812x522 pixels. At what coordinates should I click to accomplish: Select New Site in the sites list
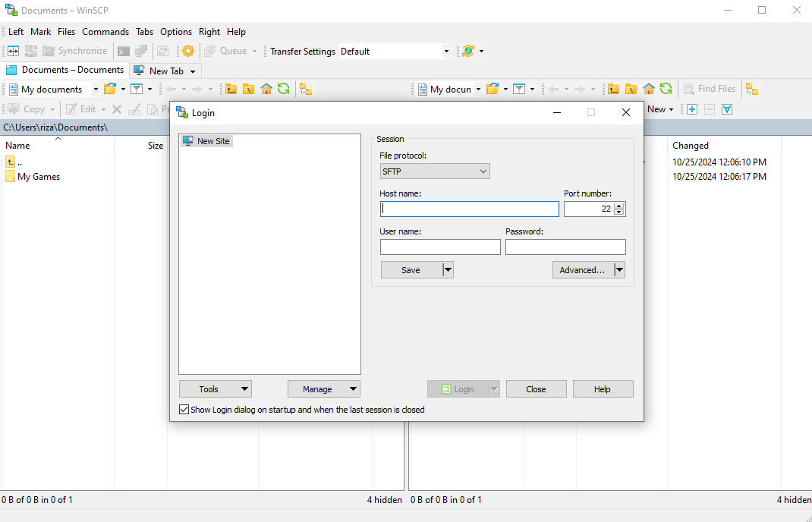[212, 141]
